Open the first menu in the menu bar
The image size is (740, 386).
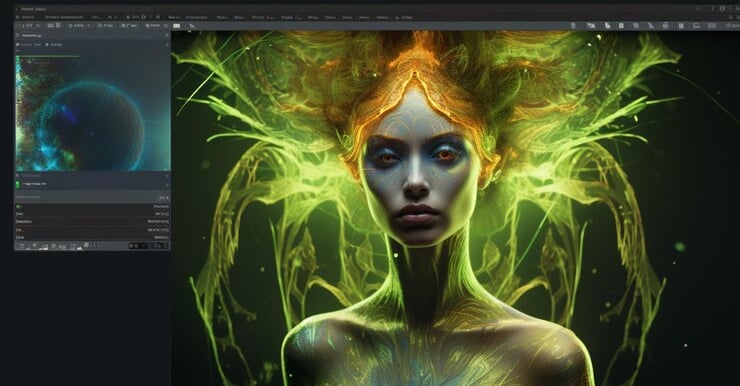26,17
